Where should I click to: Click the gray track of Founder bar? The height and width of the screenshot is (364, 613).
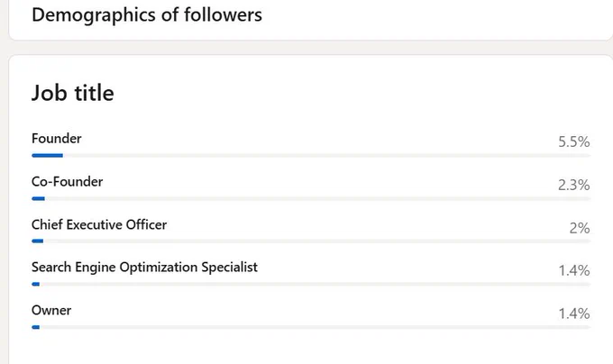[x=327, y=156]
